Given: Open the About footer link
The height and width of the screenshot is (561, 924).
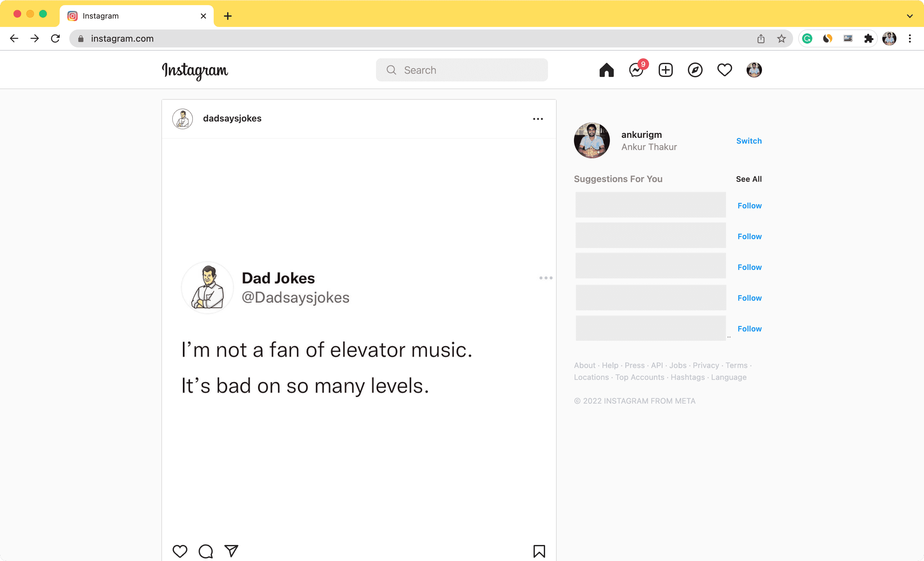Looking at the screenshot, I should (584, 365).
